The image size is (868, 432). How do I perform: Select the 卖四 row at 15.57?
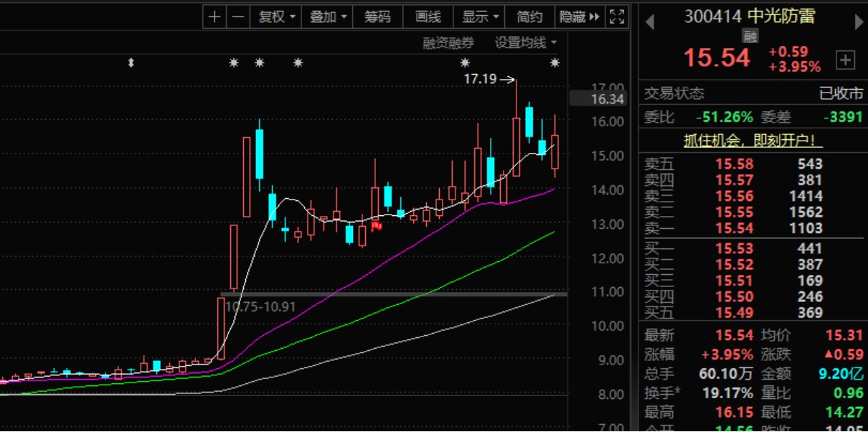[x=753, y=180]
